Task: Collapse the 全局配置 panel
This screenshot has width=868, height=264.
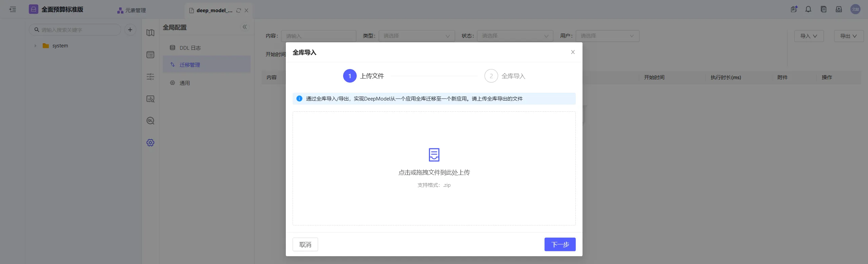Action: click(x=244, y=27)
